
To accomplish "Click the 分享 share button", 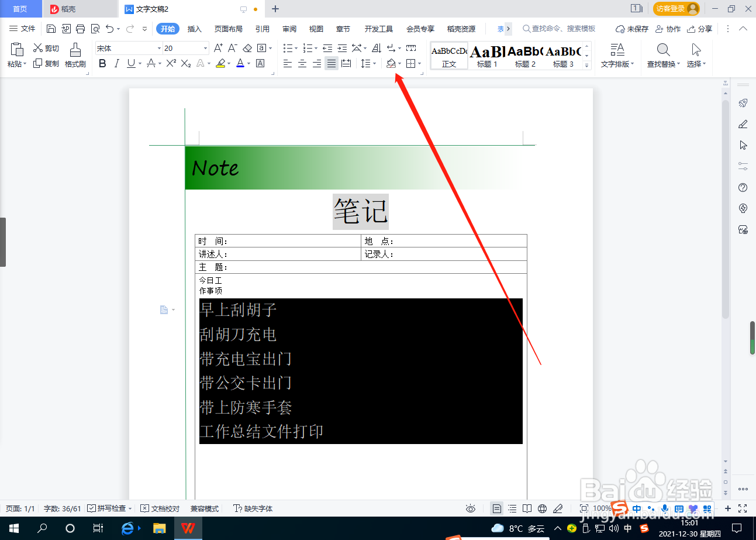I will pos(699,29).
